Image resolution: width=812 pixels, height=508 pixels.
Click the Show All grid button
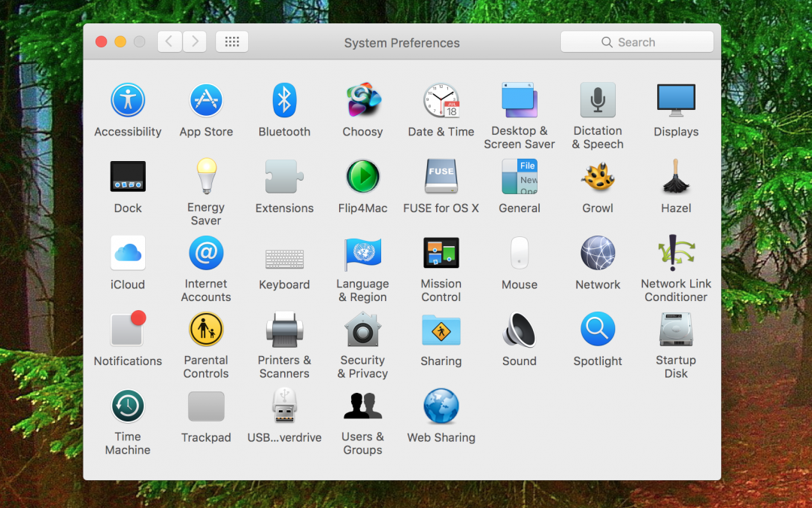pos(232,41)
